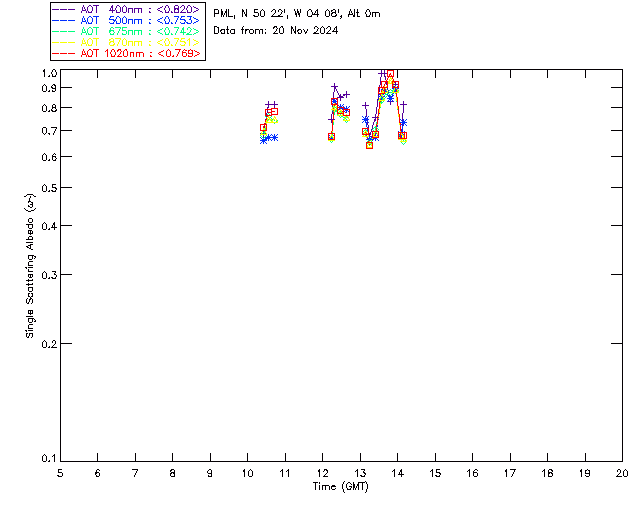Image resolution: width=640 pixels, height=512 pixels.
Task: Click the Single Scattering Albedo axis label
Action: point(30,266)
